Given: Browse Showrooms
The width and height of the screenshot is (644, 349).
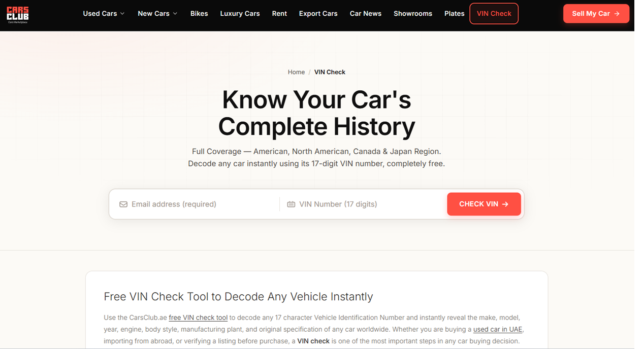Looking at the screenshot, I should 413,14.
